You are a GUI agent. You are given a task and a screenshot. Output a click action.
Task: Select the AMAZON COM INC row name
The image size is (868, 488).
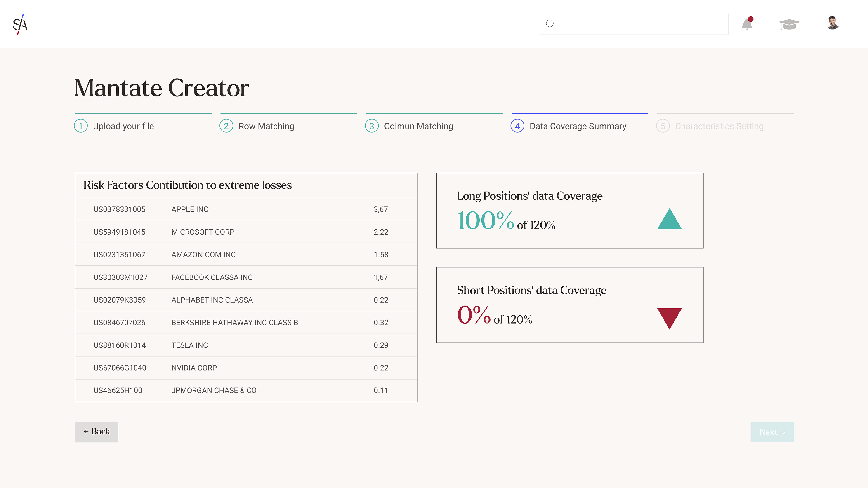[203, 254]
